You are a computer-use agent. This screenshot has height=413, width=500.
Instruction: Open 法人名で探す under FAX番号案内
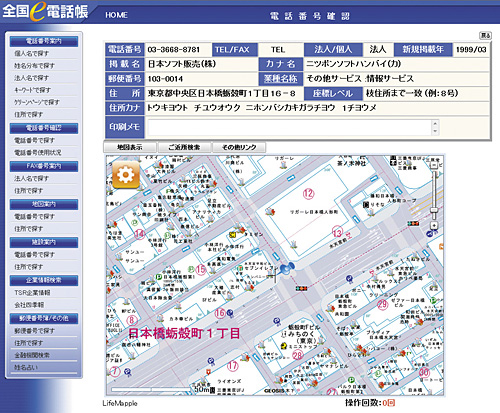point(31,179)
